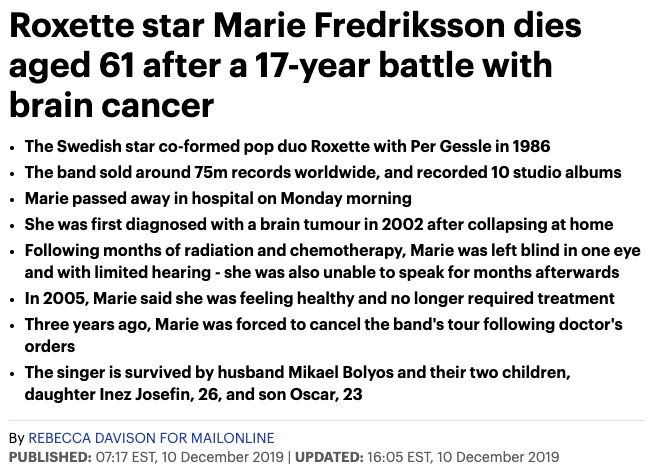Click the word 'orders' on its own line
This screenshot has width=652, height=475.
pyautogui.click(x=50, y=346)
